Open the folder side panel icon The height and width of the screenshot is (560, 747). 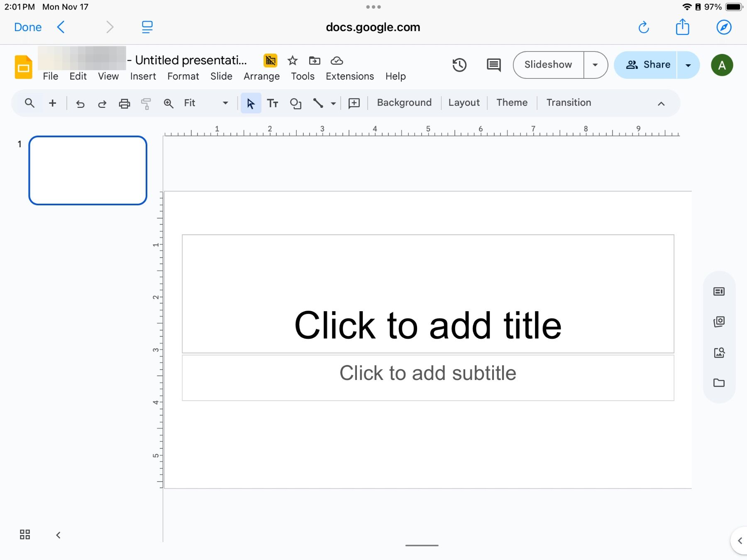(719, 382)
